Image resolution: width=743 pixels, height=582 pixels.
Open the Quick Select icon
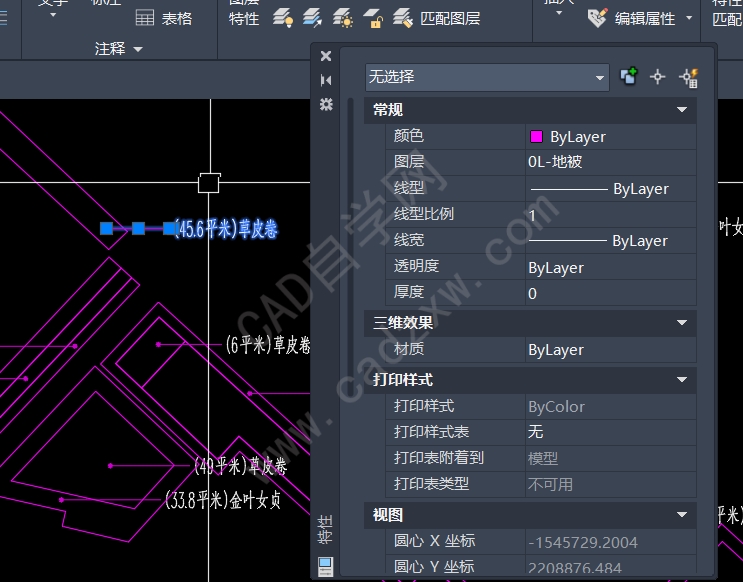[688, 78]
